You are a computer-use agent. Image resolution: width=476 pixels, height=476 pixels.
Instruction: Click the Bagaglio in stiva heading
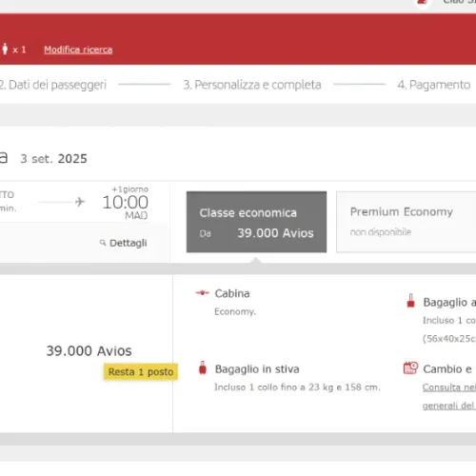(x=257, y=369)
